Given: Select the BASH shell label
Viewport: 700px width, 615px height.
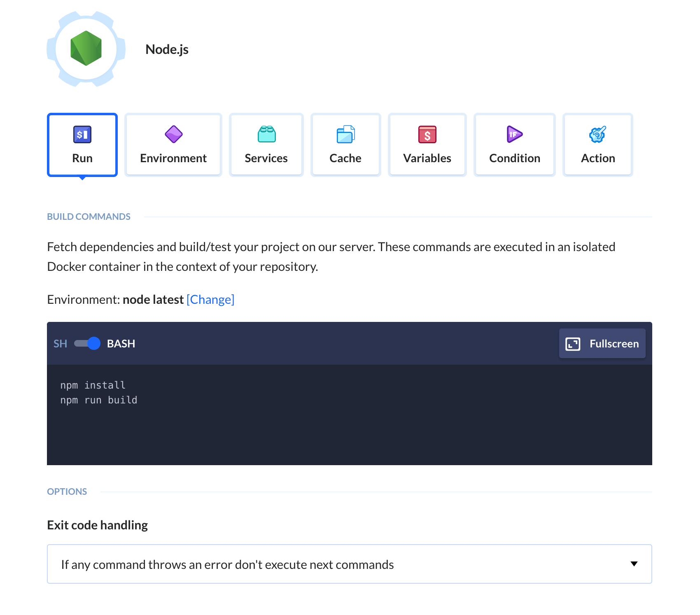Looking at the screenshot, I should click(121, 344).
